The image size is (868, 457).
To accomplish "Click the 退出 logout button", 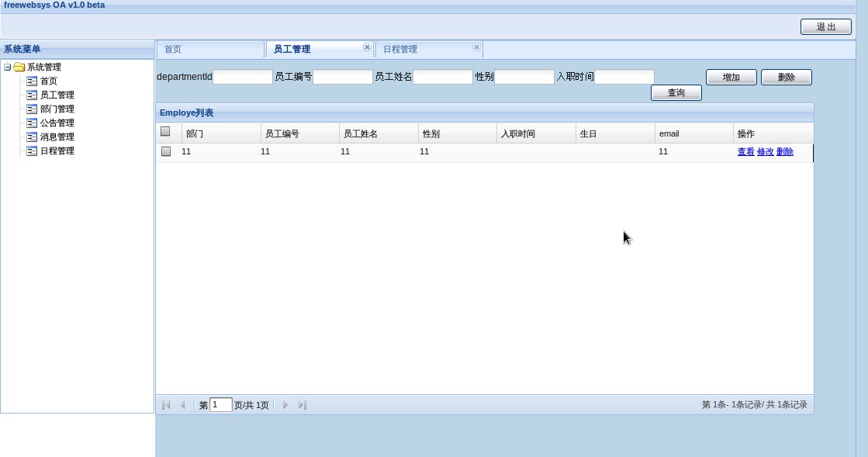I will click(827, 26).
